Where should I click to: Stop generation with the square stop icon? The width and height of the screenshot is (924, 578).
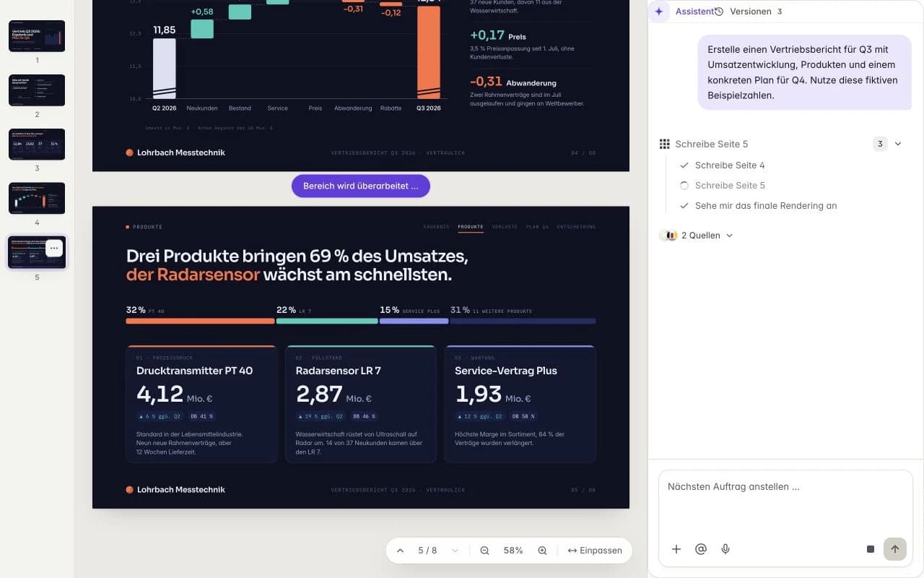(x=871, y=549)
